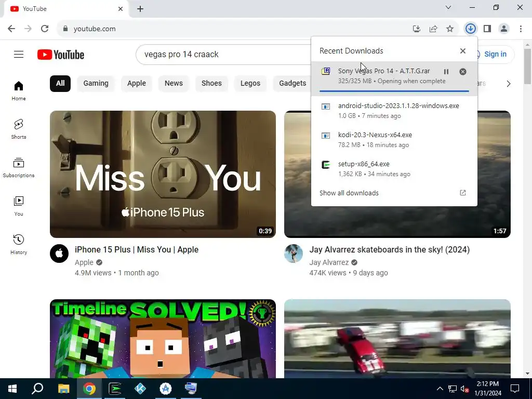Bookmark this page with the star icon
Viewport: 532px width, 399px height.
(450, 29)
